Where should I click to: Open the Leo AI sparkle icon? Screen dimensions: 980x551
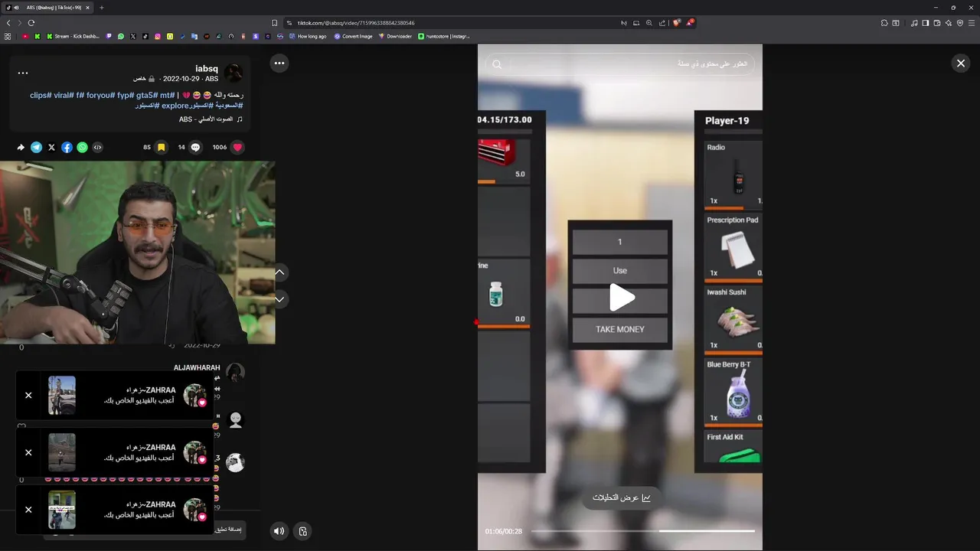pyautogui.click(x=949, y=23)
